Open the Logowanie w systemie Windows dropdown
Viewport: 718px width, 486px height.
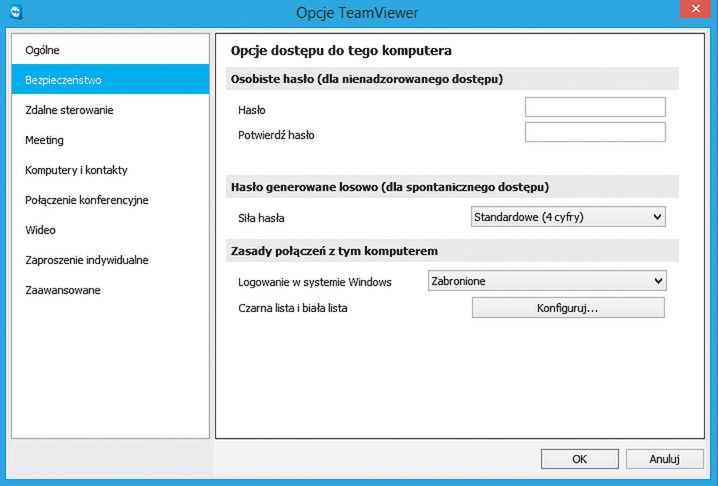[547, 281]
